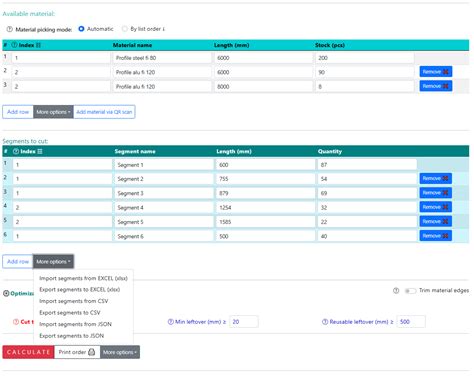Remove the Profile alu 6000 material row
Screen dimensions: 474x376
click(436, 72)
